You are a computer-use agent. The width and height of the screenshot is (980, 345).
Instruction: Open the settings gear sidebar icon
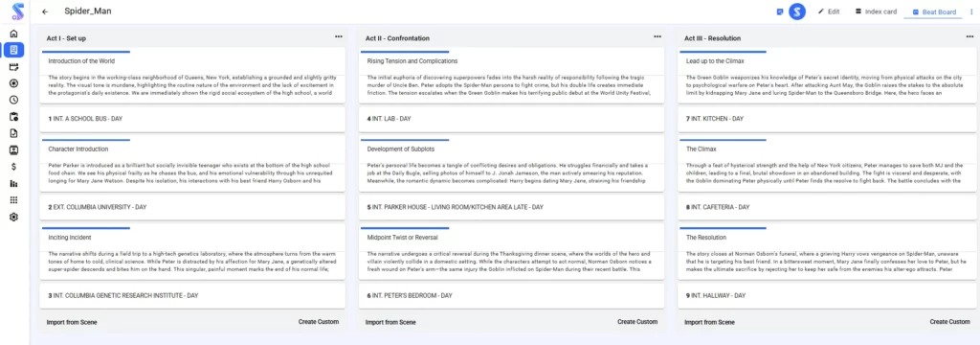tap(13, 217)
